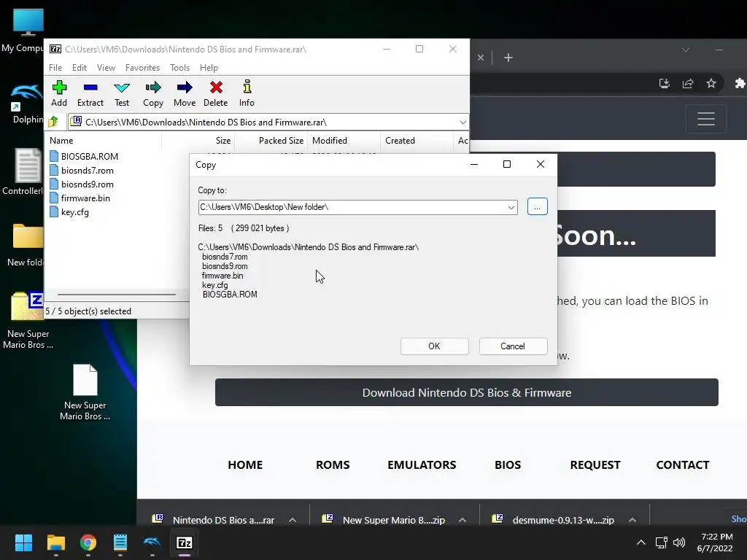Cancel the Copy dialog
This screenshot has width=747, height=560.
(x=513, y=346)
